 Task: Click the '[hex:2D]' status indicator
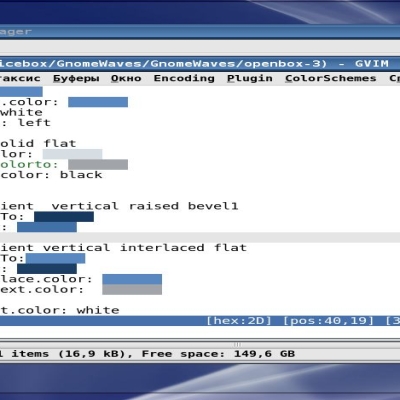coord(239,321)
